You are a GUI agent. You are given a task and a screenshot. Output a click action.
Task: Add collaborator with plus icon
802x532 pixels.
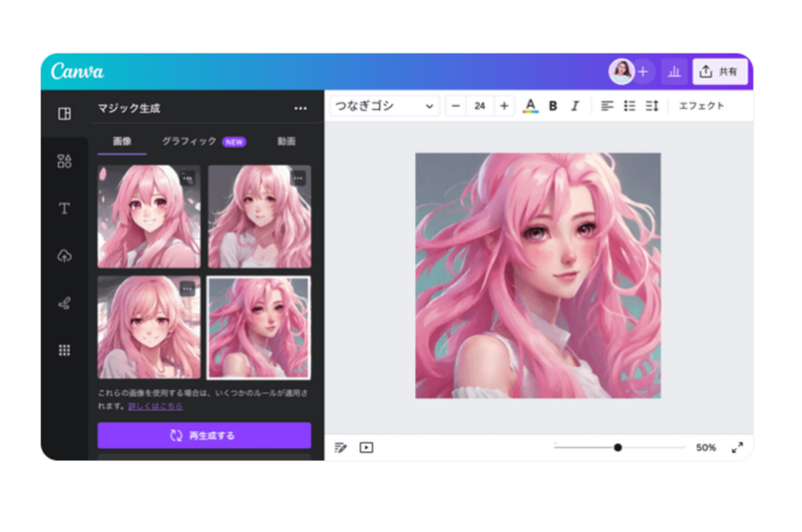click(x=643, y=72)
